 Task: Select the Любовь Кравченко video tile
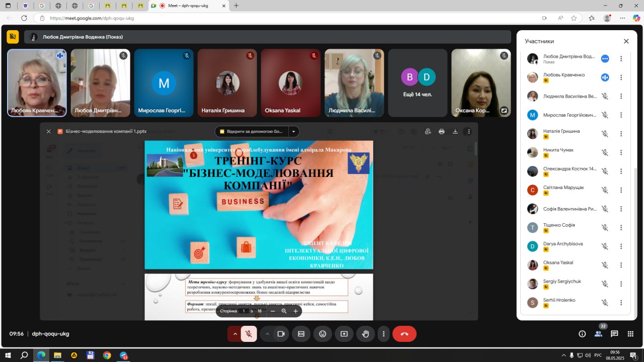37,83
